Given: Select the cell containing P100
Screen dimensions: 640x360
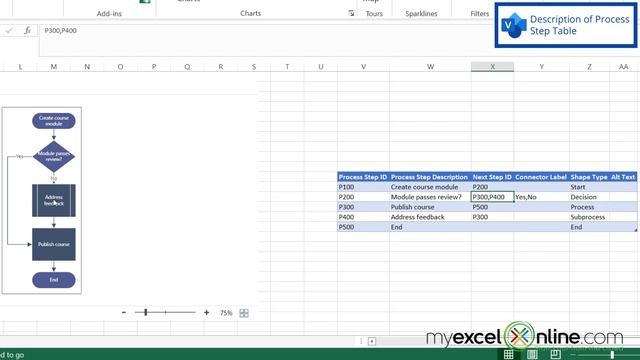Looking at the screenshot, I should [x=363, y=187].
